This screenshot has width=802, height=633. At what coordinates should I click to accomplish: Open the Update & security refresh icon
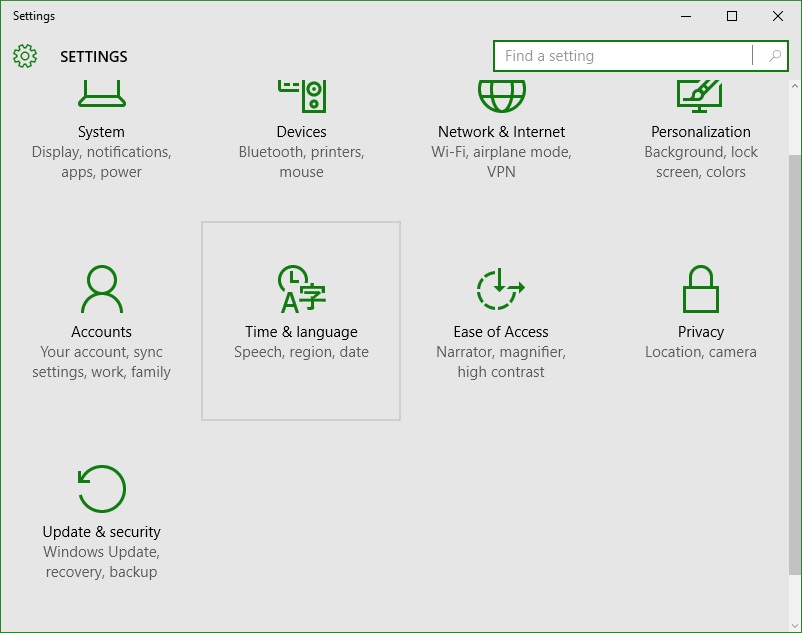pyautogui.click(x=101, y=489)
